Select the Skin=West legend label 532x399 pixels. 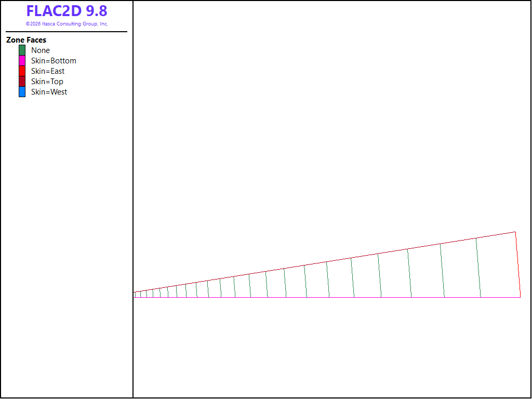click(x=49, y=92)
